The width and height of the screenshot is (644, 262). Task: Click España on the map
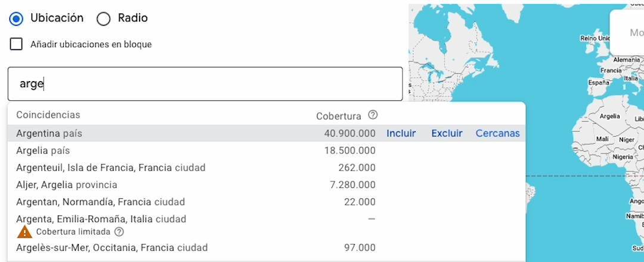point(598,82)
